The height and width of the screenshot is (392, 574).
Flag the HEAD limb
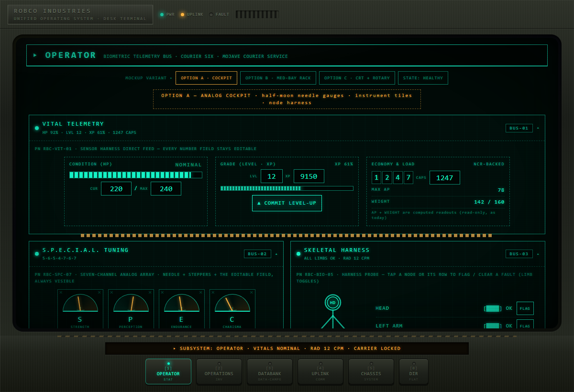point(525,308)
